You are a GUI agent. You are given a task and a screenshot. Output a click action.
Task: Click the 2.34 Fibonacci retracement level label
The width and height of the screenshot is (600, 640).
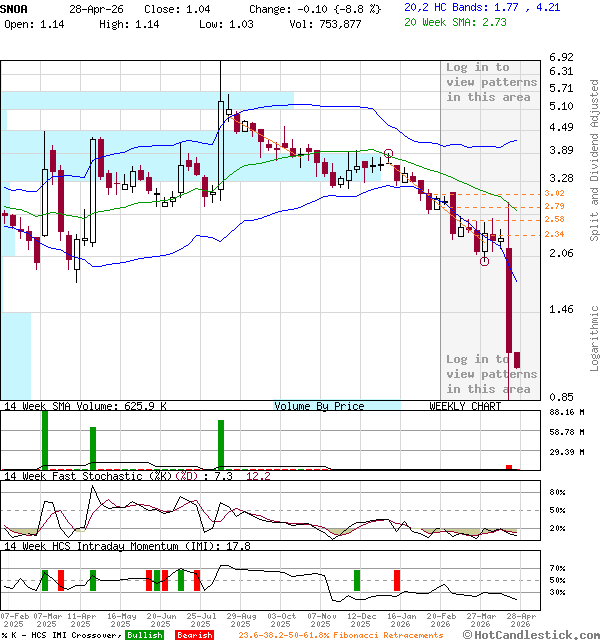coord(527,234)
